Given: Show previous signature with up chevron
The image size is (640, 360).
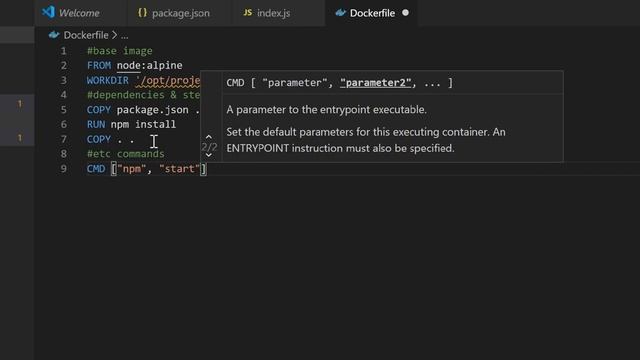Looking at the screenshot, I should click(209, 137).
